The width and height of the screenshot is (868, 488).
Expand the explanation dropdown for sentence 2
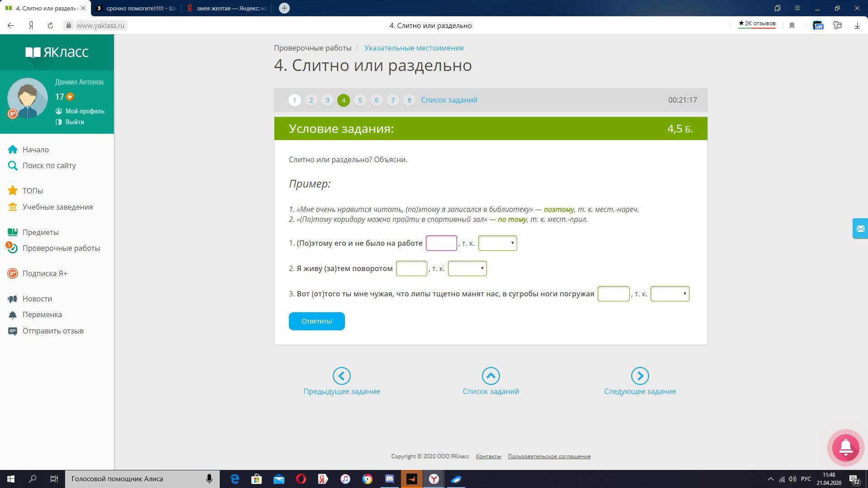pos(467,268)
